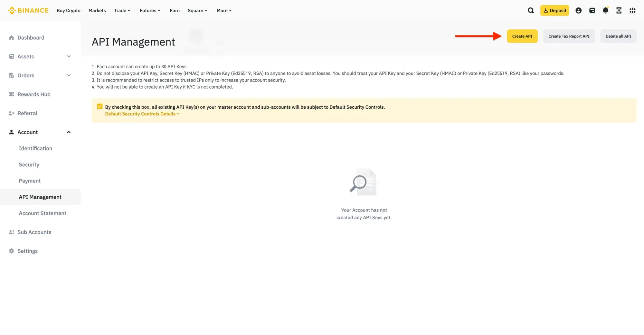Click the app download icon in header

[619, 11]
